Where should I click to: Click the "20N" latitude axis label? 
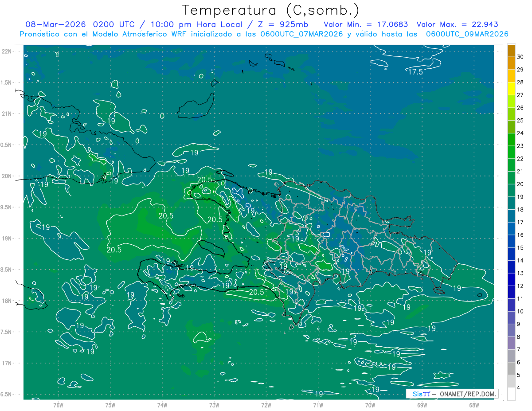coord(6,176)
